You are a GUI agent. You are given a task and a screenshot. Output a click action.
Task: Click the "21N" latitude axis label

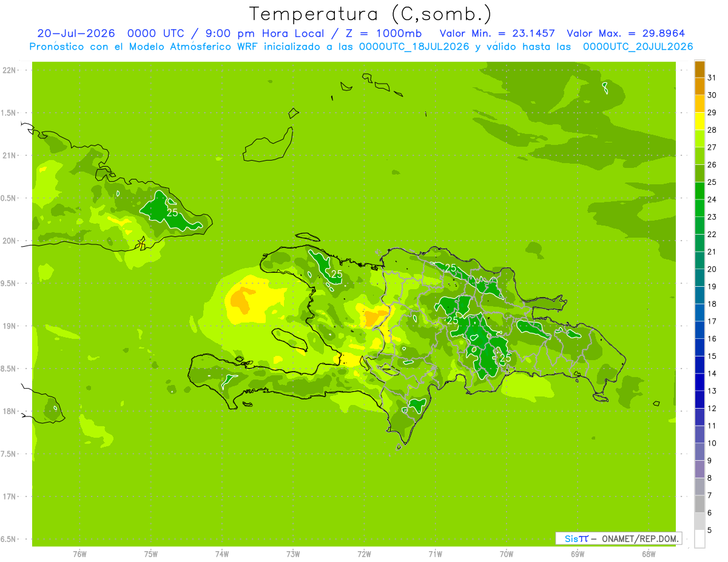click(10, 156)
